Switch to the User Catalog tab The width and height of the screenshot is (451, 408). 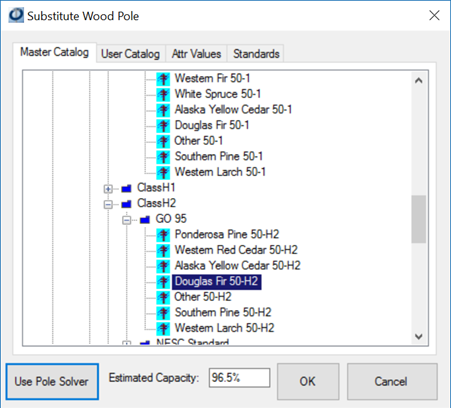pos(130,54)
